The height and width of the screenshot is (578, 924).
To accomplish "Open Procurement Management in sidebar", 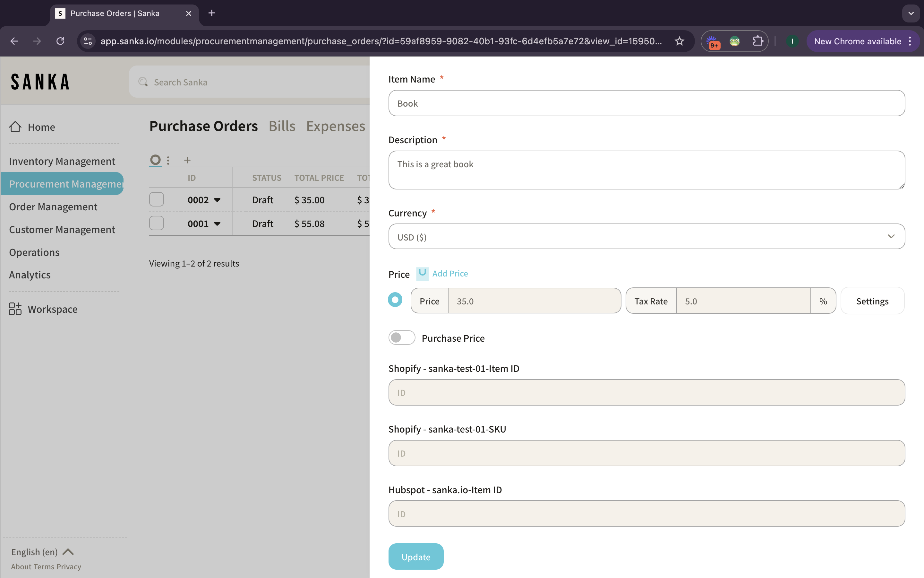I will pyautogui.click(x=62, y=183).
